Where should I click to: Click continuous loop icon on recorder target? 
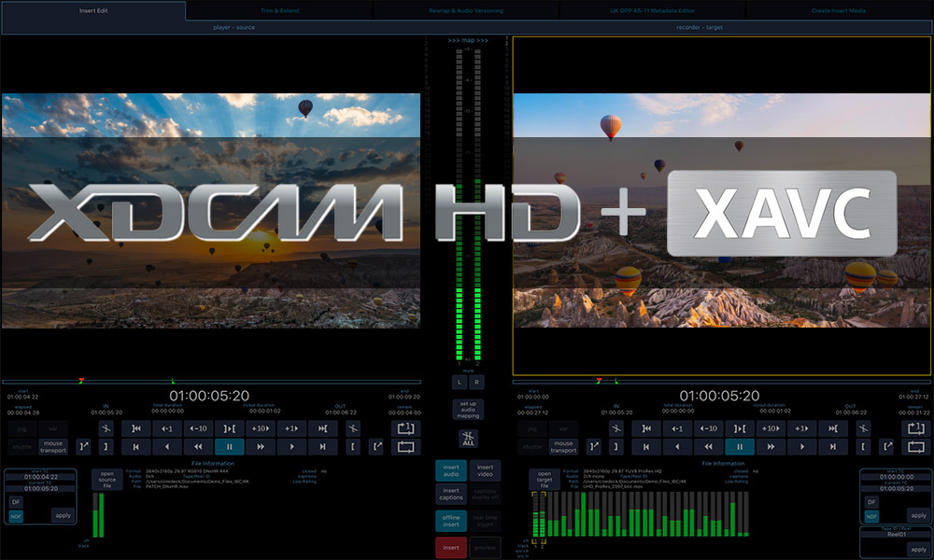[915, 446]
